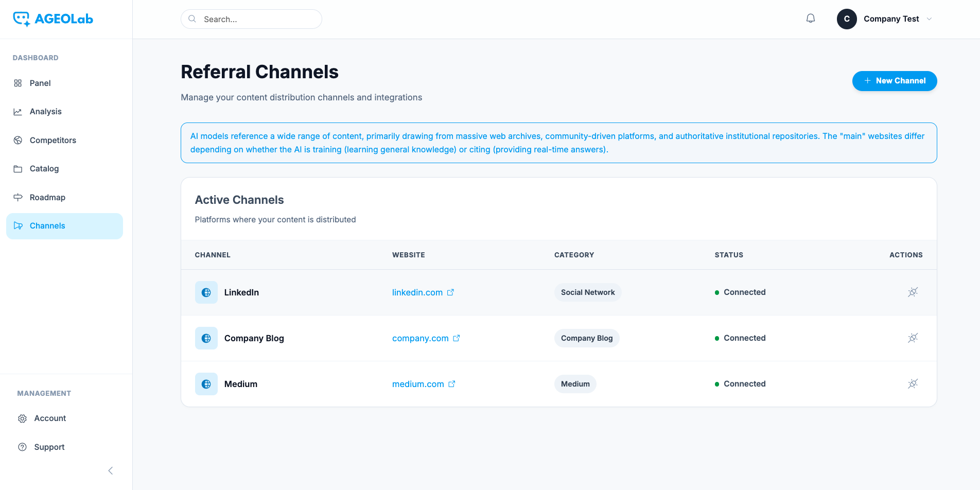Click the Medium channel globe icon
The height and width of the screenshot is (490, 980).
tap(206, 384)
